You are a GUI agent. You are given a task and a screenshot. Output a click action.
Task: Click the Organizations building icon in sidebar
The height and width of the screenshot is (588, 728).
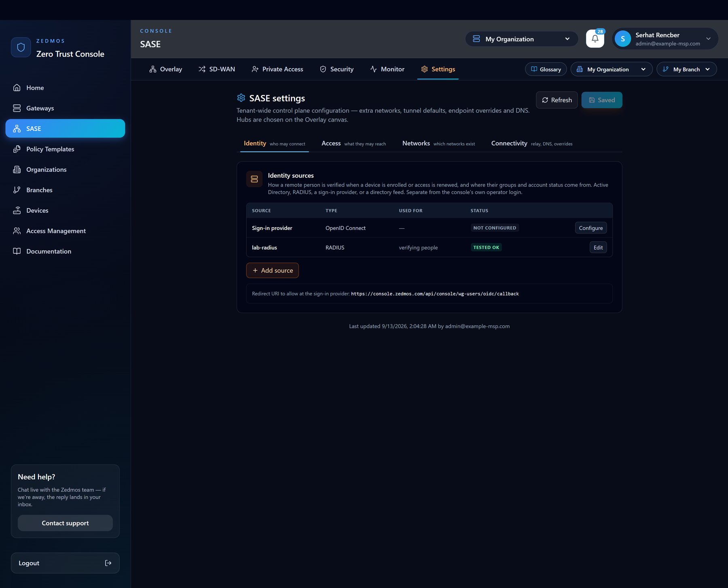[x=17, y=170]
